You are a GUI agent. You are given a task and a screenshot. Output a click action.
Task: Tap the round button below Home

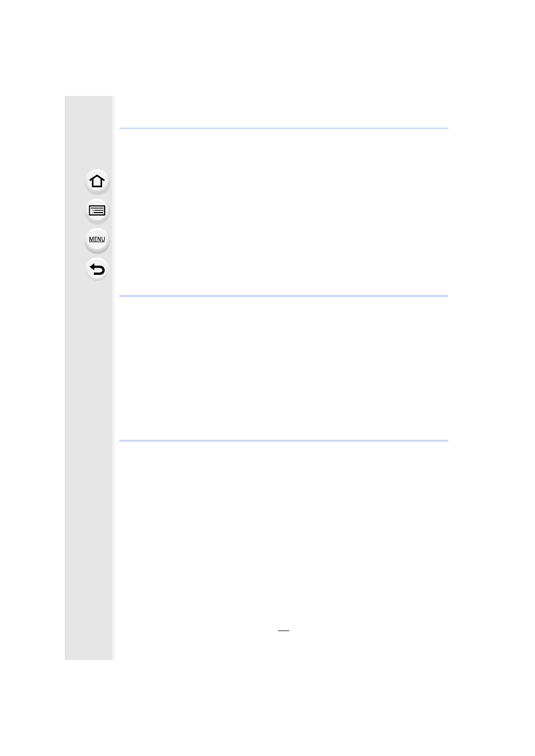click(97, 211)
